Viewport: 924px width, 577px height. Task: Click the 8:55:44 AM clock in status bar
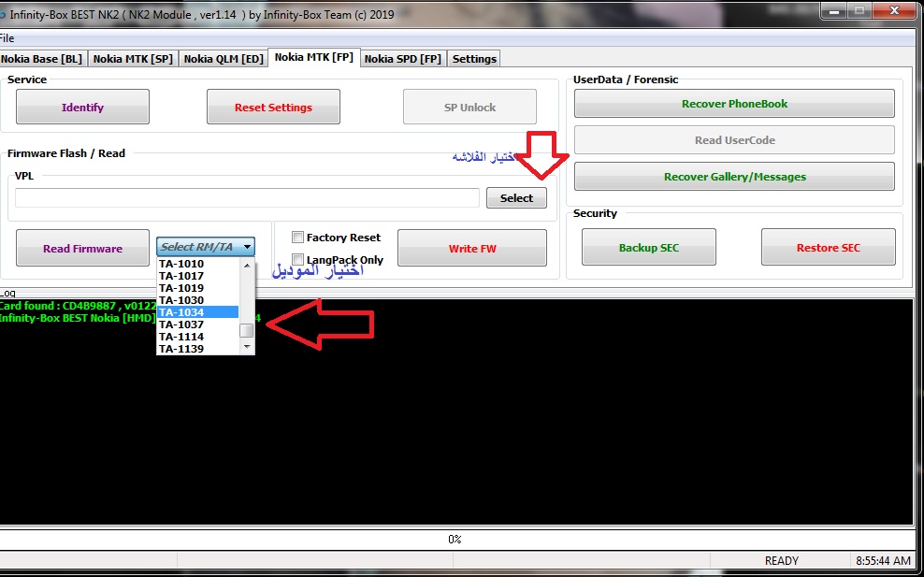[x=884, y=560]
